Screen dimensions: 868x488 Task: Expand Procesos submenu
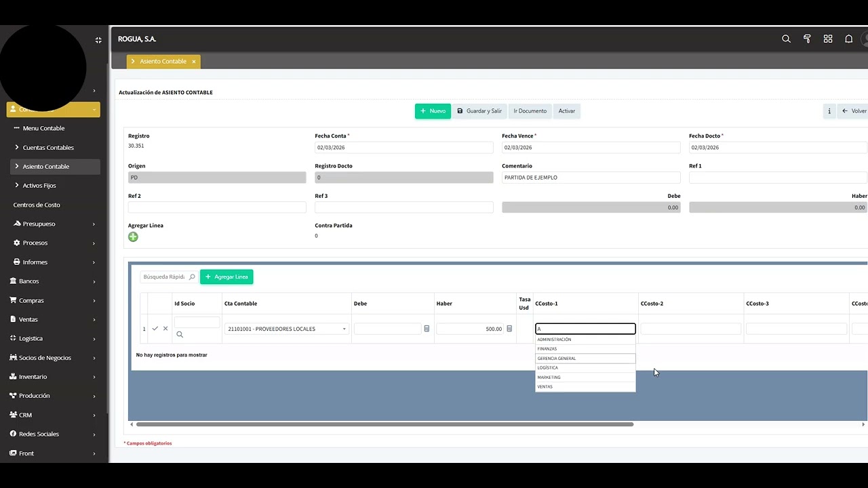point(54,243)
